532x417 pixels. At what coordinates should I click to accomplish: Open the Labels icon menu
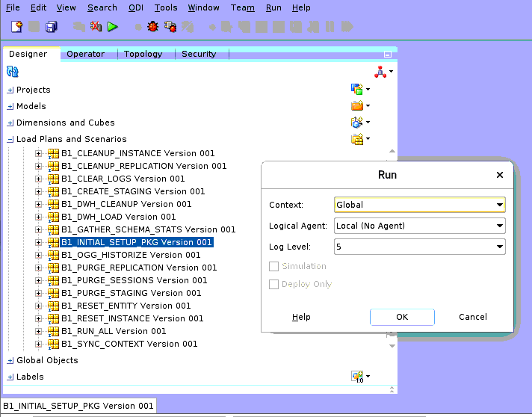(x=360, y=377)
